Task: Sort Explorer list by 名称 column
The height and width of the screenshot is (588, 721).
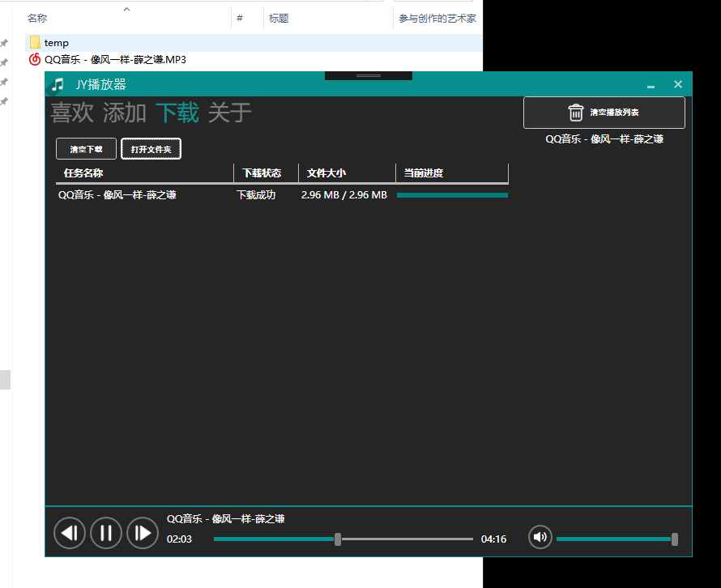Action: (x=37, y=19)
